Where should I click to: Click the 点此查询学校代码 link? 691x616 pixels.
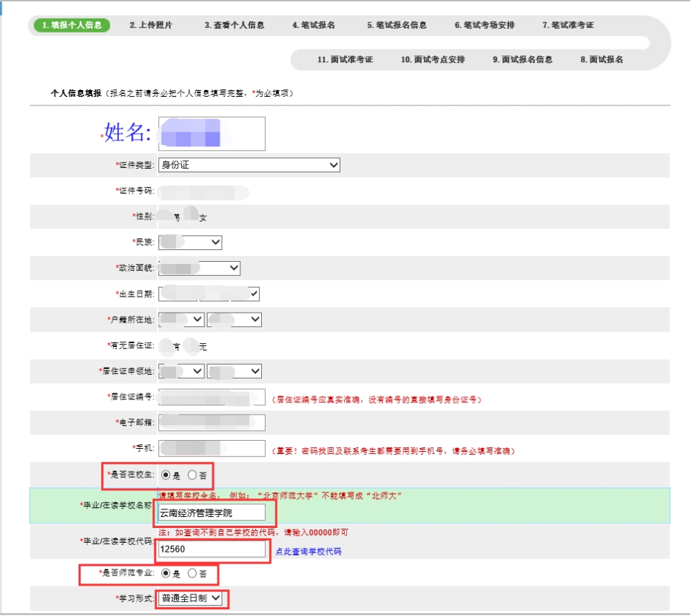tap(308, 552)
